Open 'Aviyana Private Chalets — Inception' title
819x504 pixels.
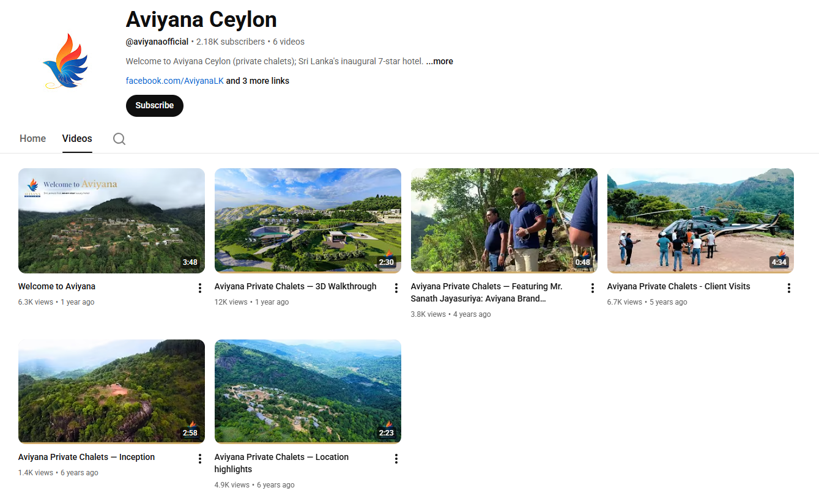point(86,457)
